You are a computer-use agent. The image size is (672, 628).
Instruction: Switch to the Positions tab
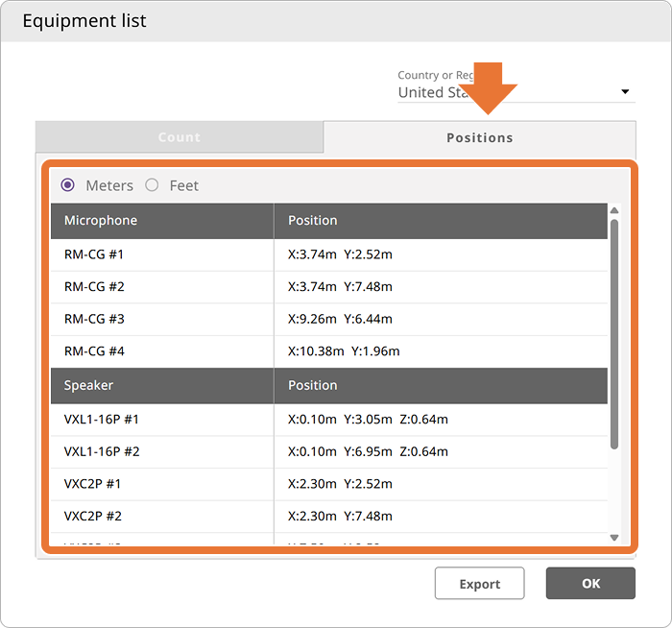coord(480,137)
